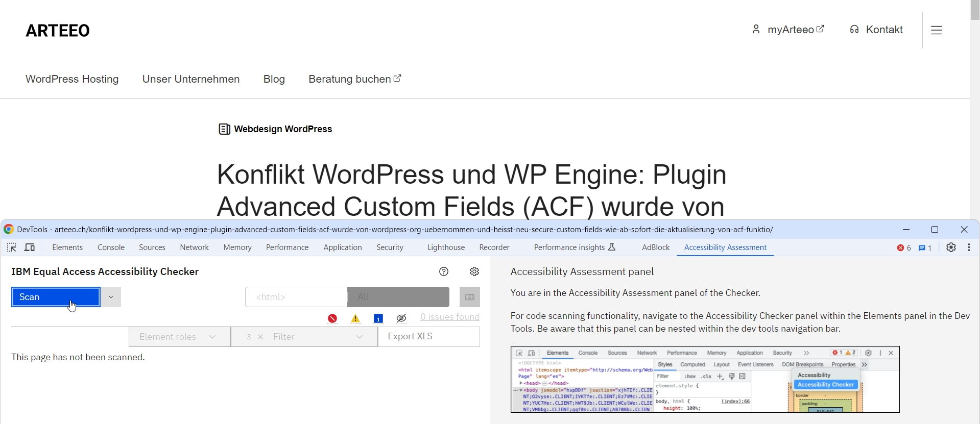Screen dimensions: 980x424
Task: Click the Webdesign WordPress category link
Action: (x=283, y=129)
